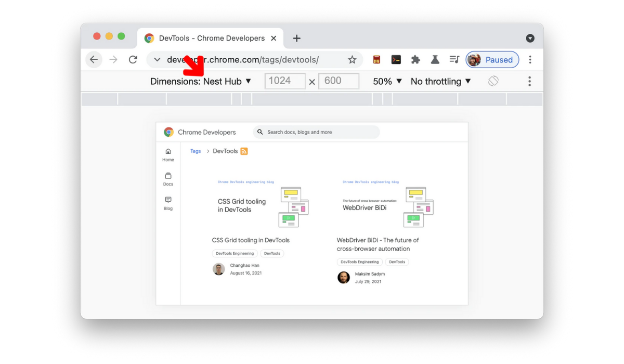This screenshot has width=624, height=364.
Task: Open the Chrome three-dot menu
Action: tap(530, 60)
